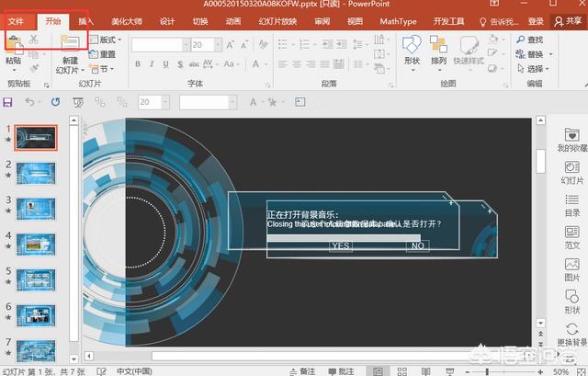
Task: Click the Save icon in quick access toolbar
Action: tap(7, 102)
